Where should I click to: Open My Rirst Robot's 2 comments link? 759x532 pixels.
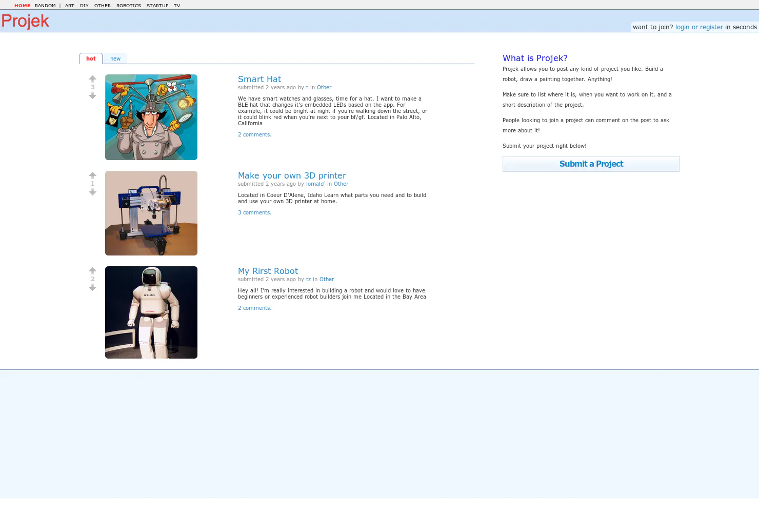(254, 308)
